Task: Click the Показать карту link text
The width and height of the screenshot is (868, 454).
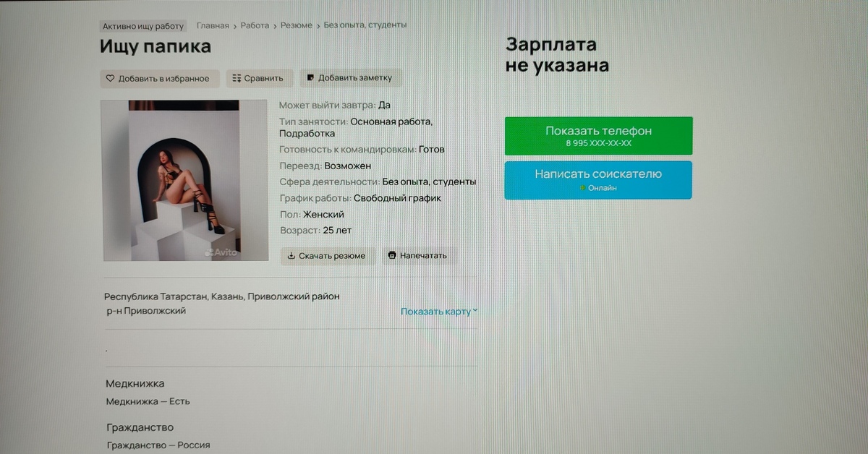Action: click(436, 312)
